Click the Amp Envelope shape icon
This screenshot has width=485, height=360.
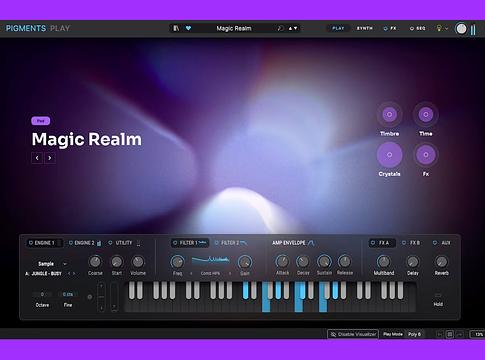(311, 243)
